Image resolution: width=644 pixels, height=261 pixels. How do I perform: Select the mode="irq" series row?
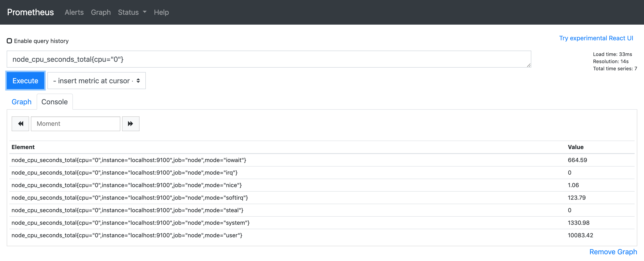322,173
